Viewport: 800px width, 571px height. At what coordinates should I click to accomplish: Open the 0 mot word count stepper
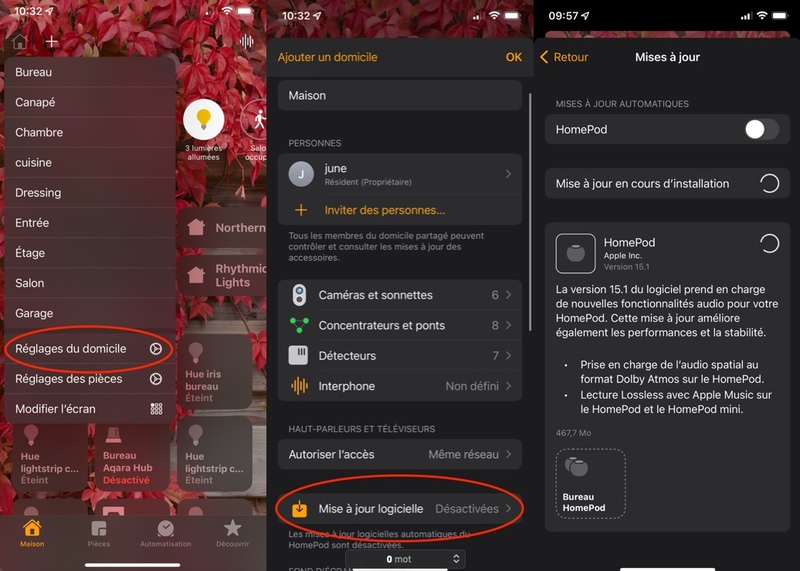tap(406, 559)
